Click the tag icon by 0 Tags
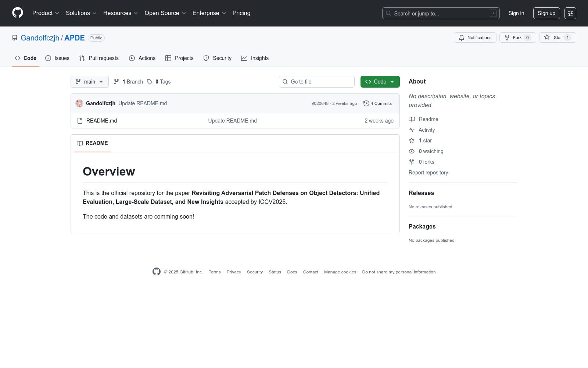588x368 pixels. [x=150, y=82]
